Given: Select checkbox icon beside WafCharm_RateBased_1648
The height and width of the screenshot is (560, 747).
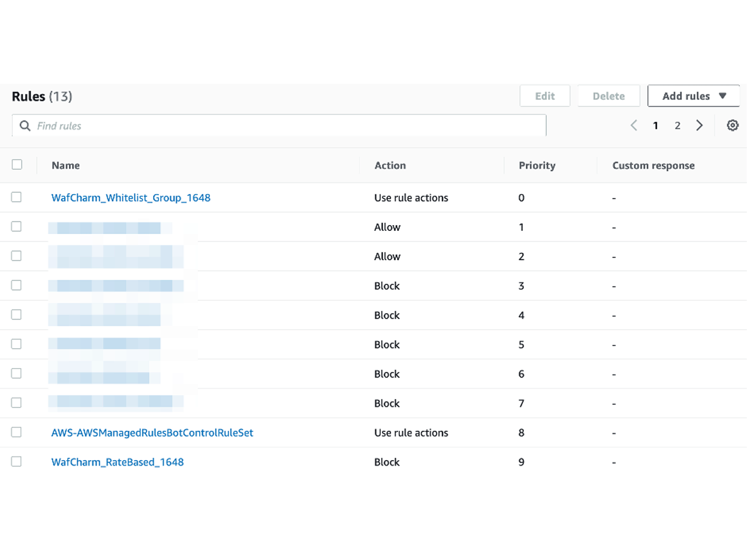Looking at the screenshot, I should tap(16, 461).
